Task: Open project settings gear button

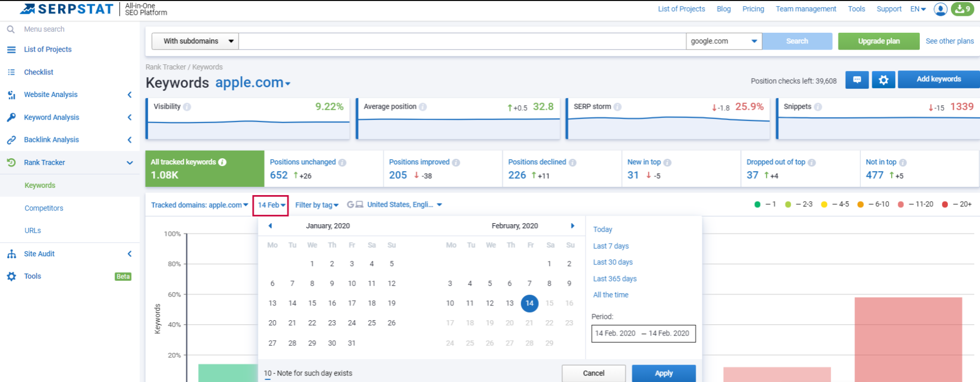Action: pos(884,80)
